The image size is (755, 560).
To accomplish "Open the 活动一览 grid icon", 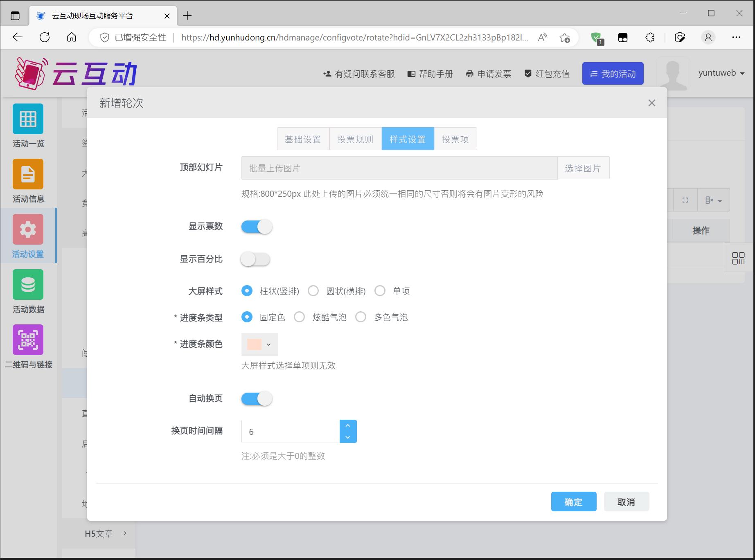I will click(28, 119).
